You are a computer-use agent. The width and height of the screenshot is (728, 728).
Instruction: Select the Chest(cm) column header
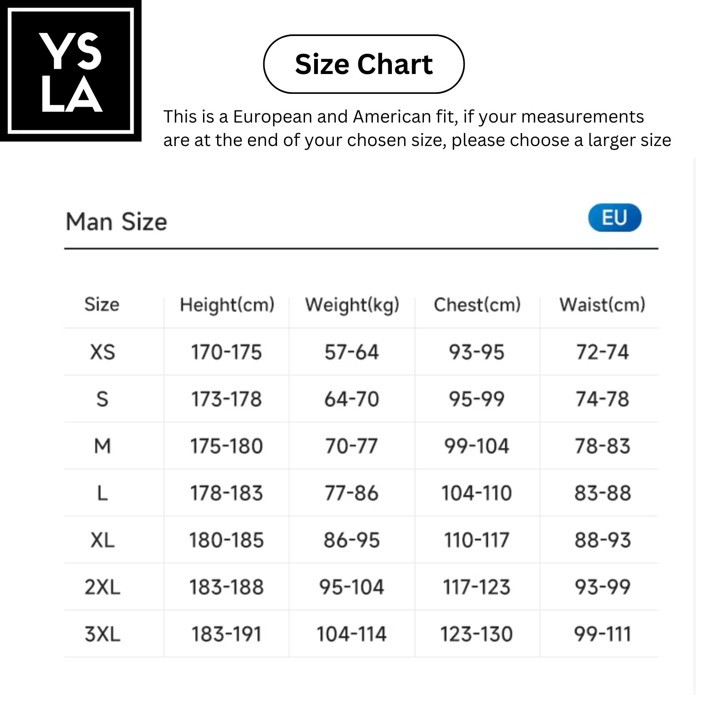point(477,305)
